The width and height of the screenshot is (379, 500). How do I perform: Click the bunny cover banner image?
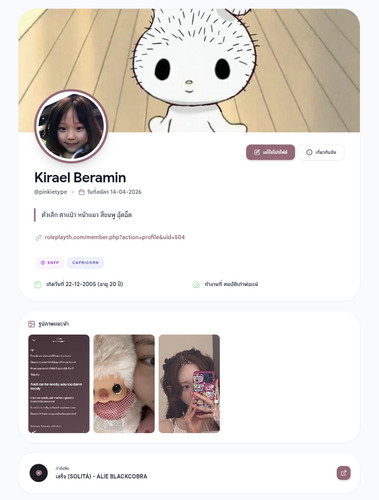[x=189, y=70]
